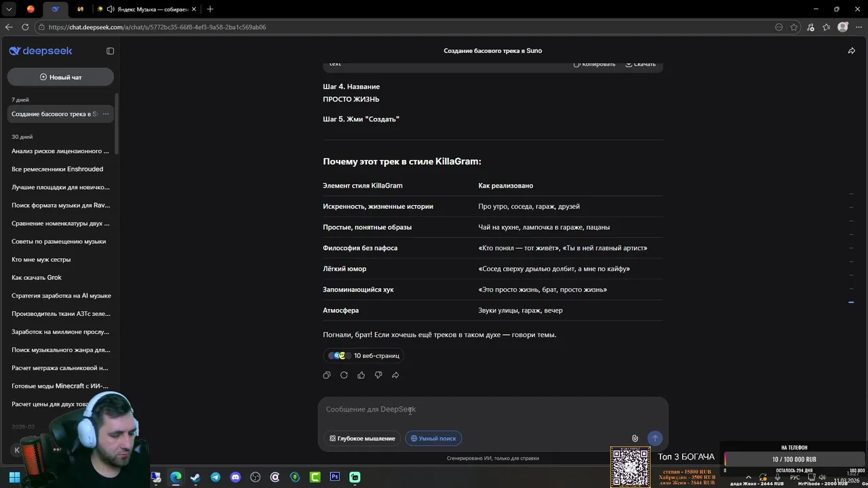Toggle Глубокое мышление mode

362,439
